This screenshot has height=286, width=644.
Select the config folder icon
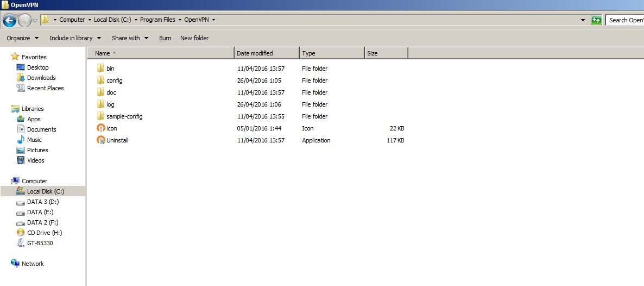point(101,80)
